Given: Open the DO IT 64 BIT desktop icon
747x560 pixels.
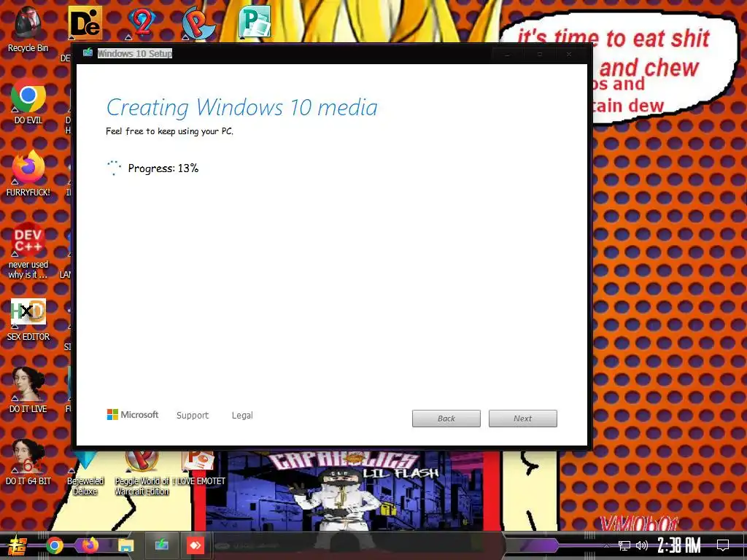Looking at the screenshot, I should tap(28, 463).
